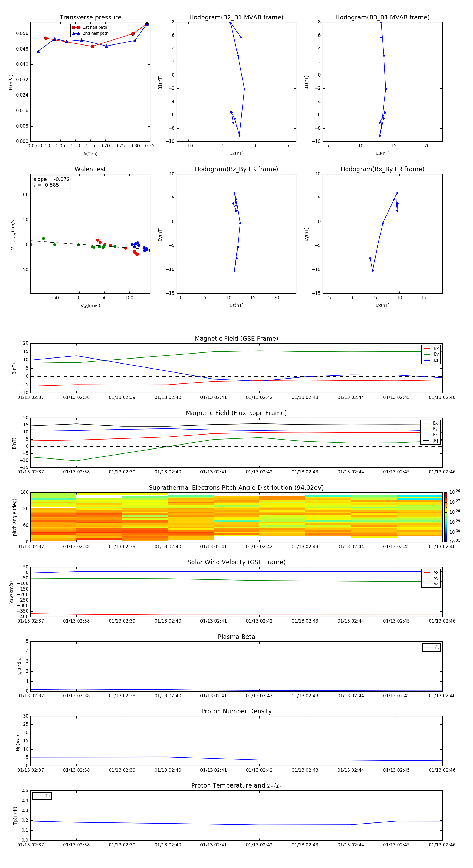Select the |B| entry in flux rope legend
This screenshot has width=473, height=868.
coord(431,441)
